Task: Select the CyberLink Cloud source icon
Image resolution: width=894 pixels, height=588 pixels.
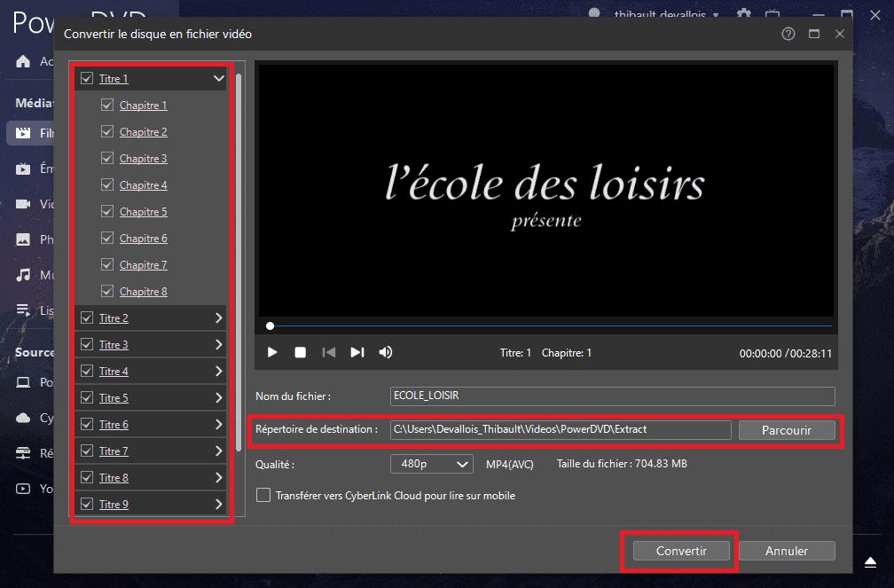Action: (23, 418)
